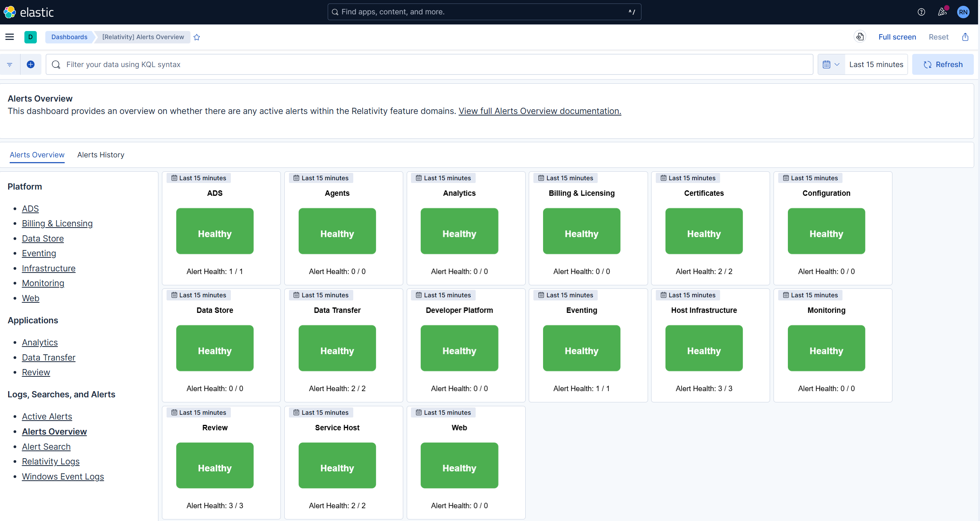Open the Billing & Licensing sidebar link
The height and width of the screenshot is (521, 980).
[x=57, y=223]
